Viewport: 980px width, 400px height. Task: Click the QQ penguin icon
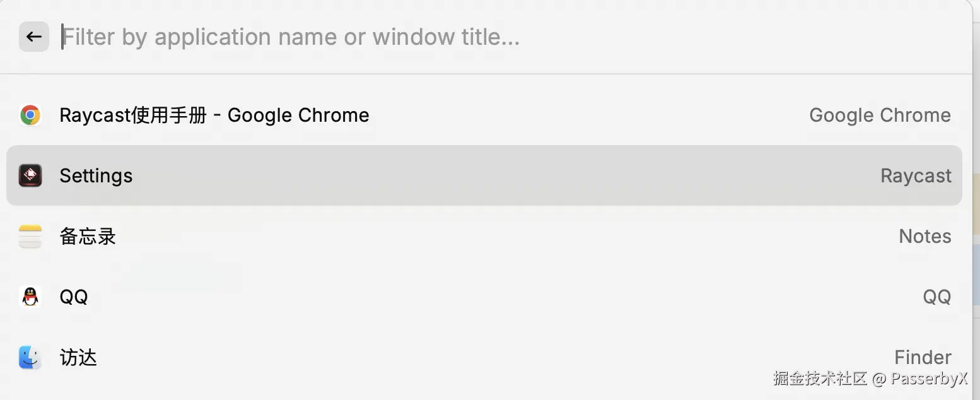tap(30, 297)
